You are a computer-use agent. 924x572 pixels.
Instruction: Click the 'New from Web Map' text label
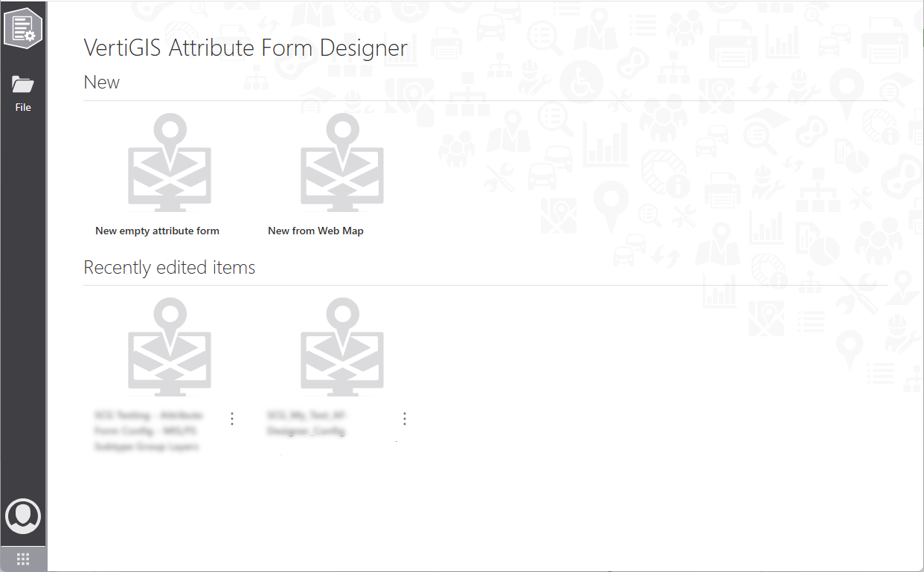pyautogui.click(x=315, y=231)
